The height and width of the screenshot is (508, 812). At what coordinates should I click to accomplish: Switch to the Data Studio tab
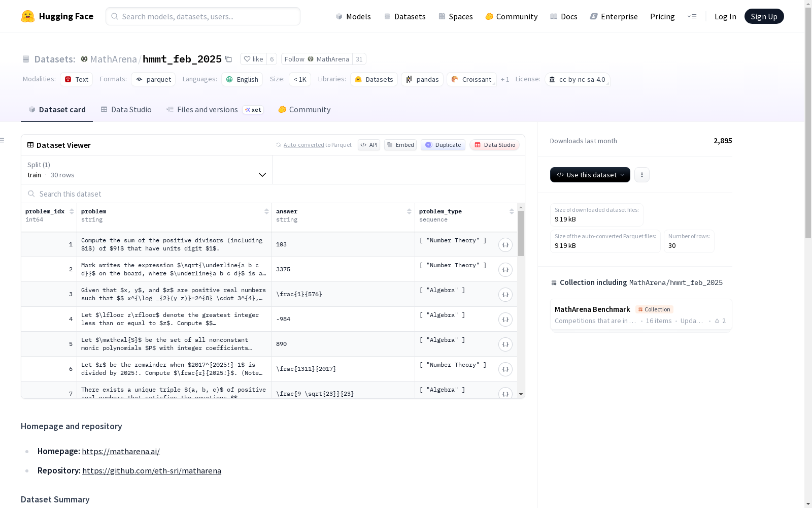126,110
